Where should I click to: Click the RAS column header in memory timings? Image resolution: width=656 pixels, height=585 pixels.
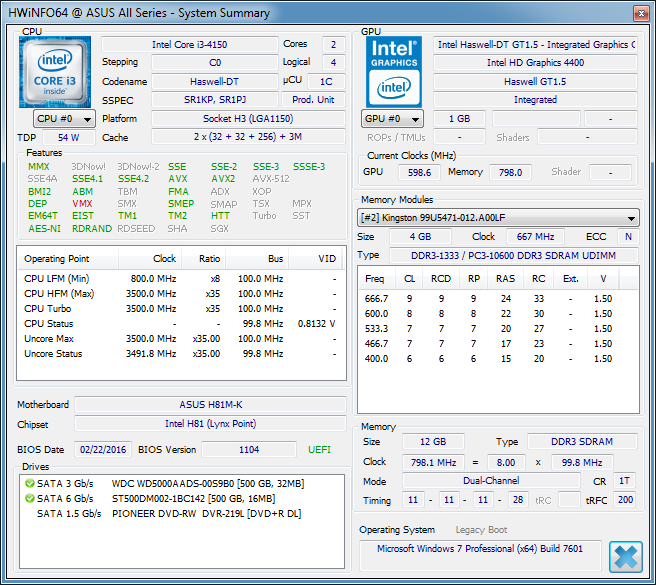click(x=505, y=279)
